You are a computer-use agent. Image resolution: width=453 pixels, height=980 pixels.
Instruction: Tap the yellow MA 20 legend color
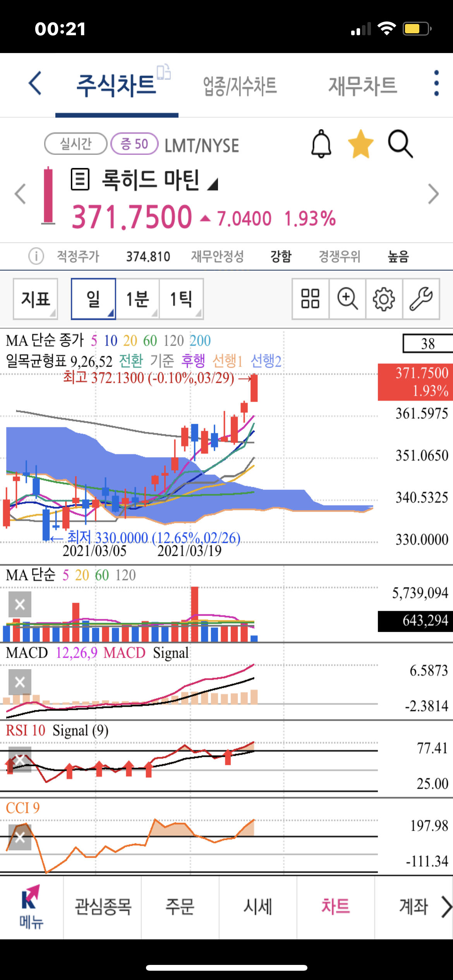coord(130,341)
